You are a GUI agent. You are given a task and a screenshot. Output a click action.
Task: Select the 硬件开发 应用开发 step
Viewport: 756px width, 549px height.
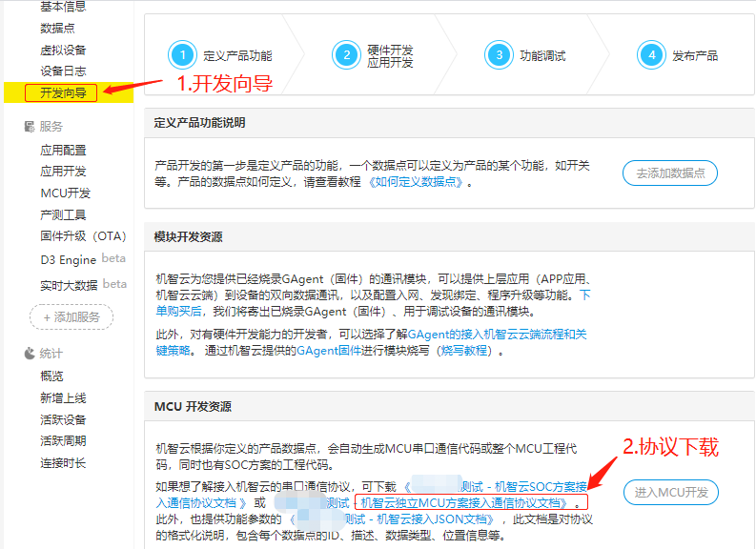(x=390, y=56)
